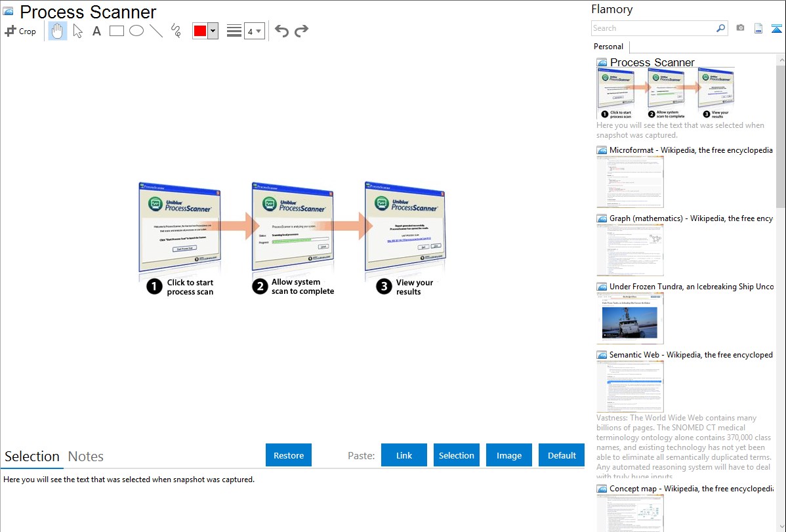Click the line thickness icon

click(234, 31)
